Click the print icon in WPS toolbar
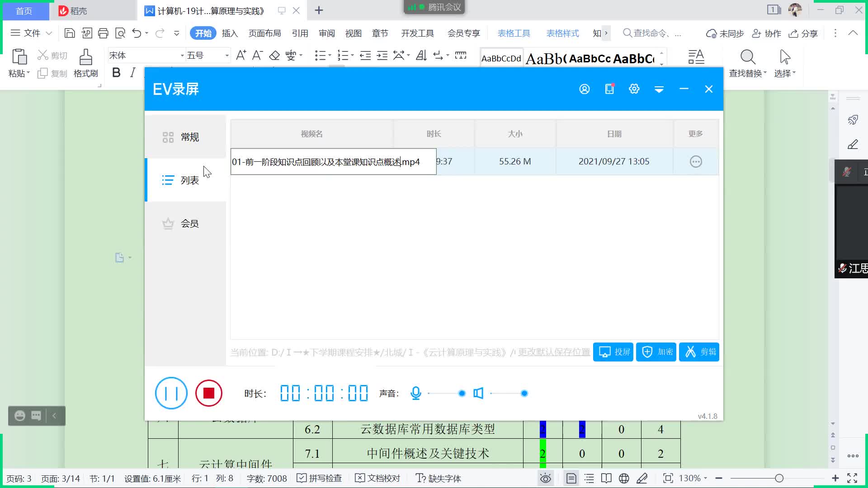 click(103, 33)
